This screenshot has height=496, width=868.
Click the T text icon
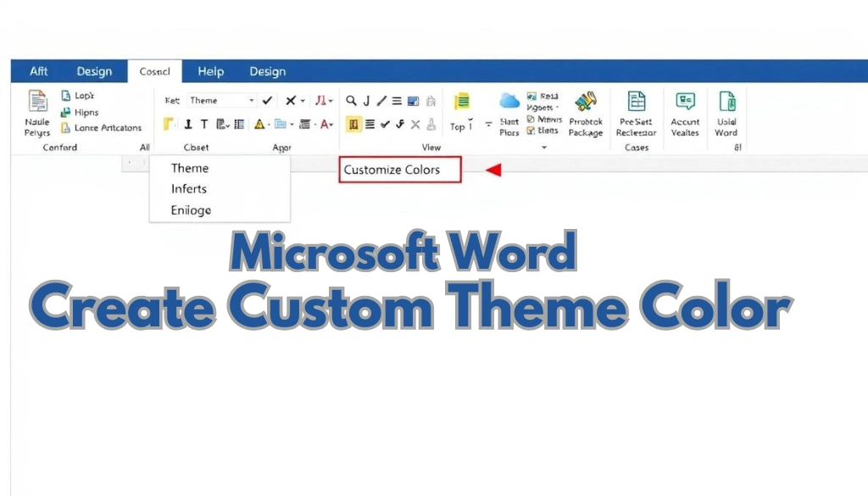point(204,124)
